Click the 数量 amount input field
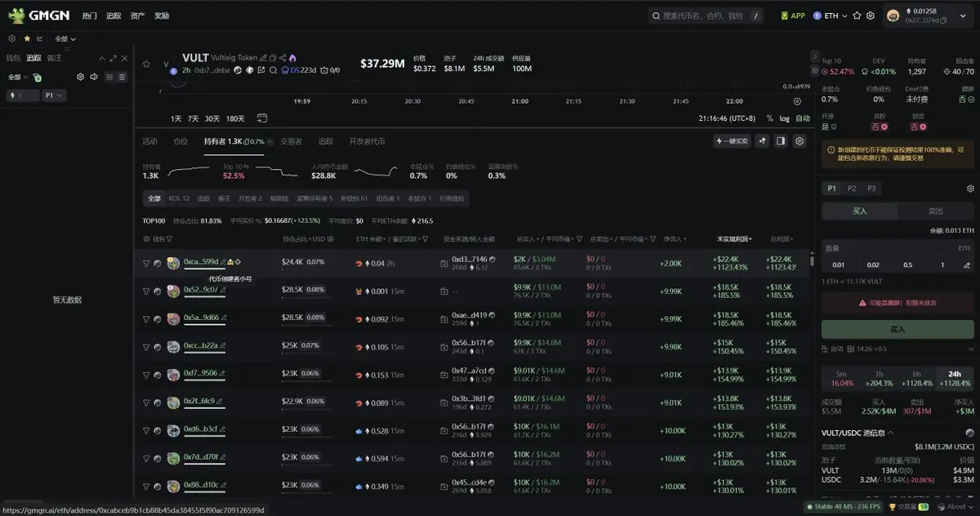Screen dimensions: 980x516 click(898, 247)
